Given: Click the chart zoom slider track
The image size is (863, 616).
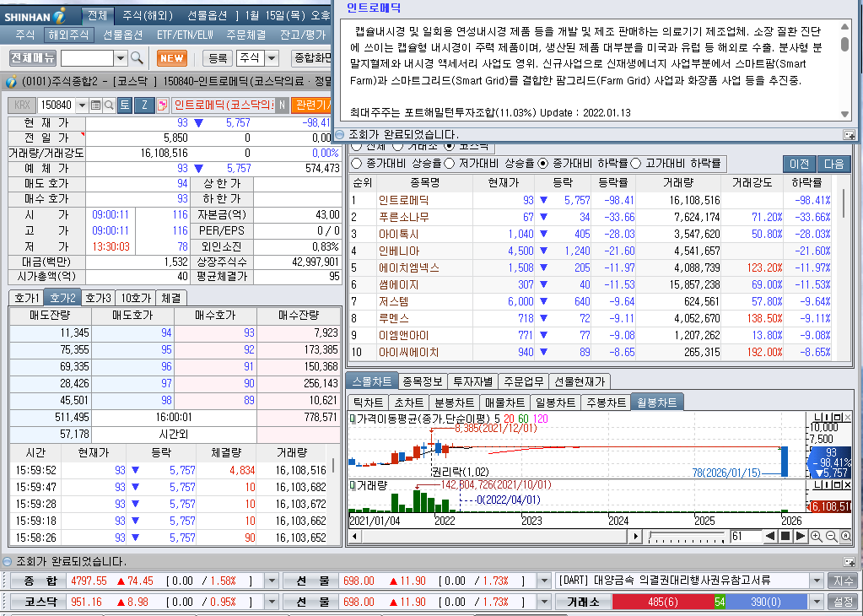Looking at the screenshot, I should click(x=687, y=536).
